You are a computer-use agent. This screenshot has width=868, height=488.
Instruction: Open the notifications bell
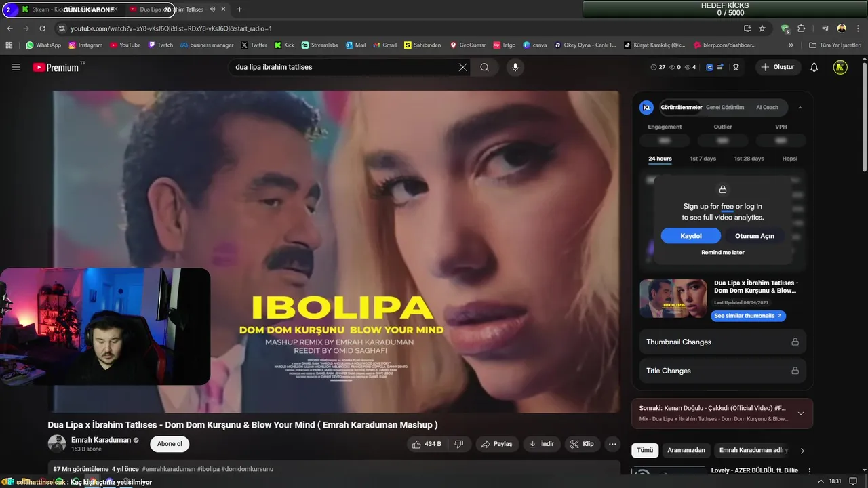(x=814, y=67)
